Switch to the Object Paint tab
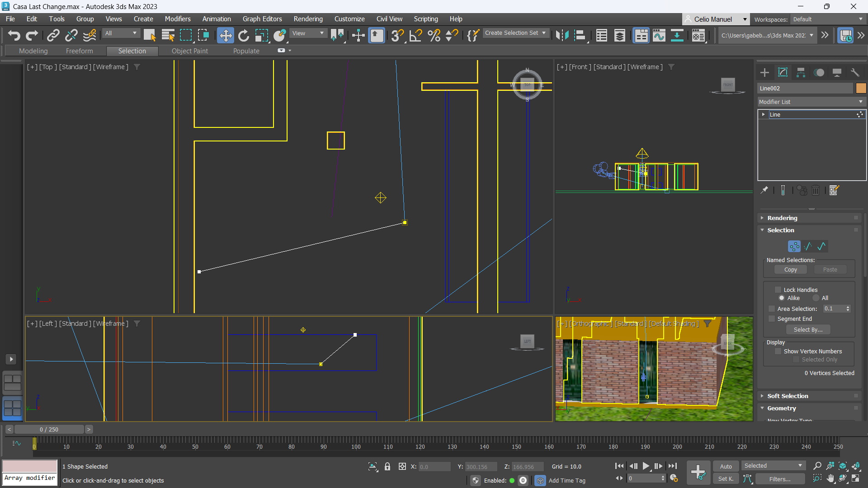868x488 pixels. click(x=189, y=51)
